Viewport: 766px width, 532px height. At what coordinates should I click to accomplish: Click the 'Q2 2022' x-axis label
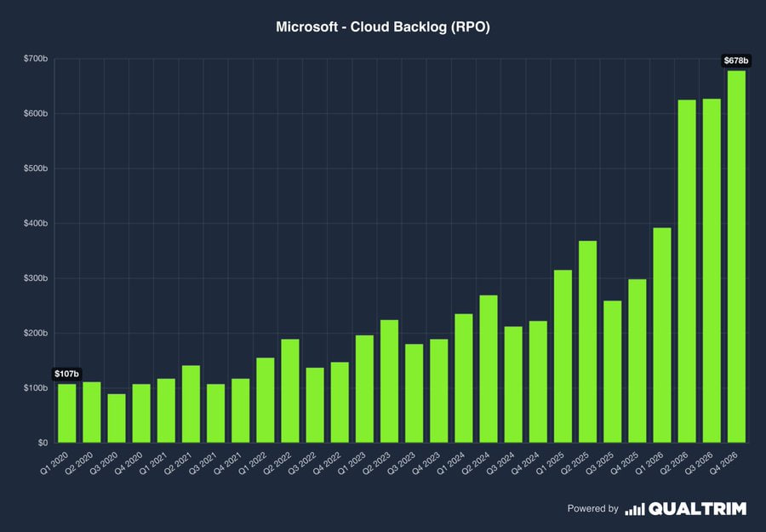pyautogui.click(x=278, y=463)
